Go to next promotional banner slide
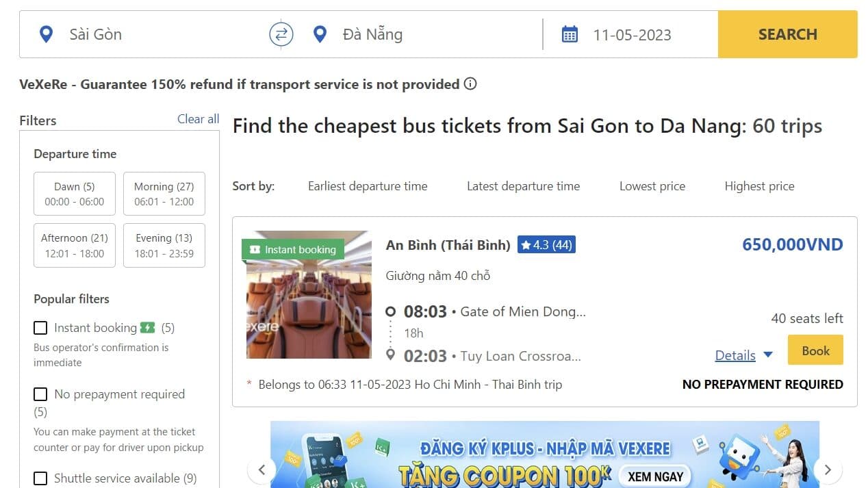The height and width of the screenshot is (488, 868). (827, 470)
